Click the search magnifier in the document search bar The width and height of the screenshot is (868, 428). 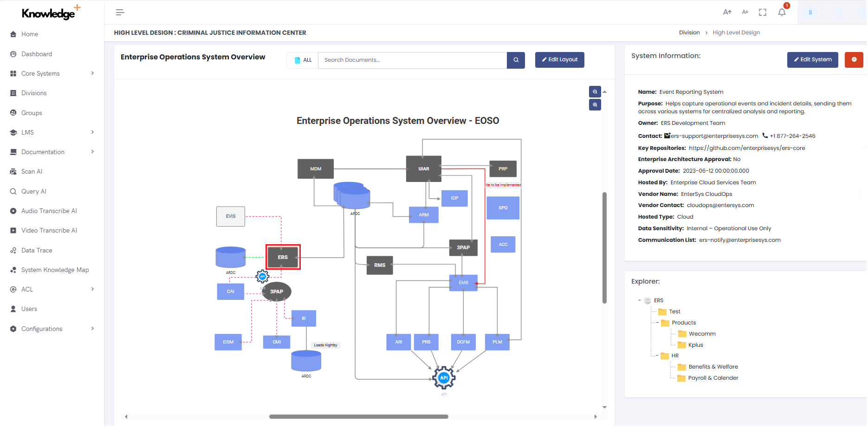point(515,60)
